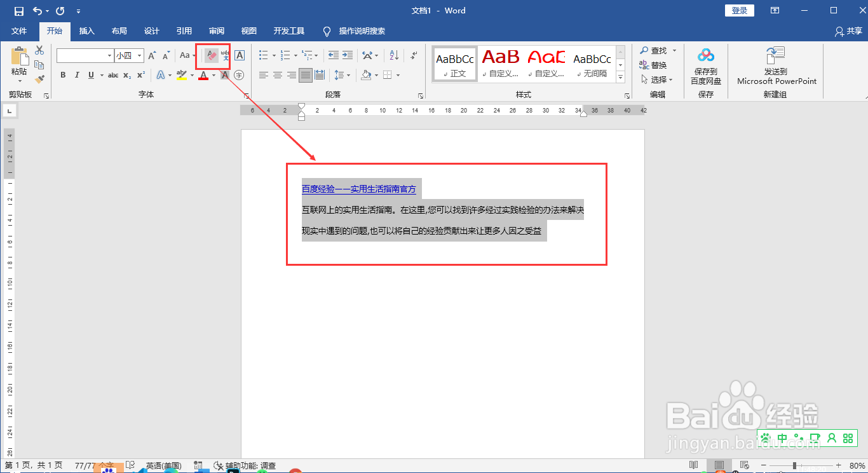
Task: Click the 共享 (Share) button
Action: (849, 31)
